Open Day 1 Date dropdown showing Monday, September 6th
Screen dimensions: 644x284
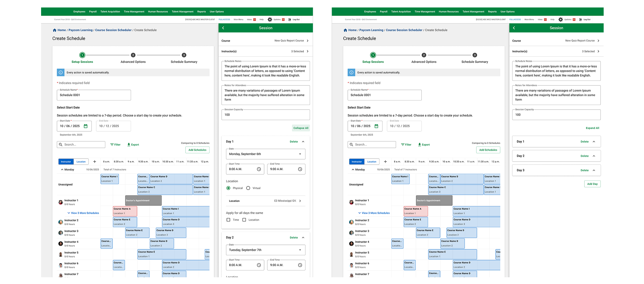coord(266,154)
